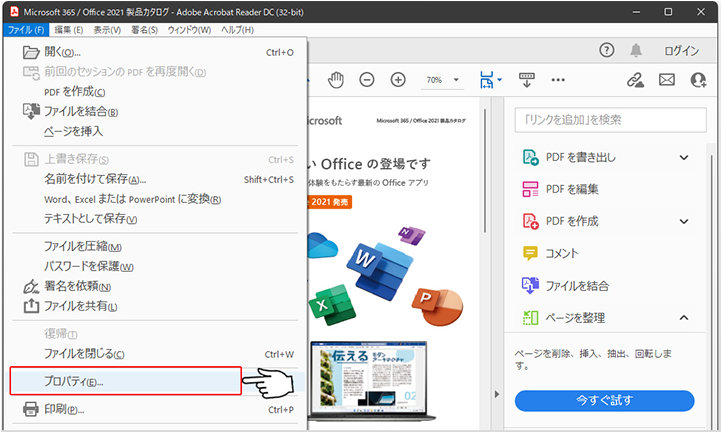Viewport: 721px width, 432px height.
Task: Click the 今すぐ試す button
Action: [604, 400]
